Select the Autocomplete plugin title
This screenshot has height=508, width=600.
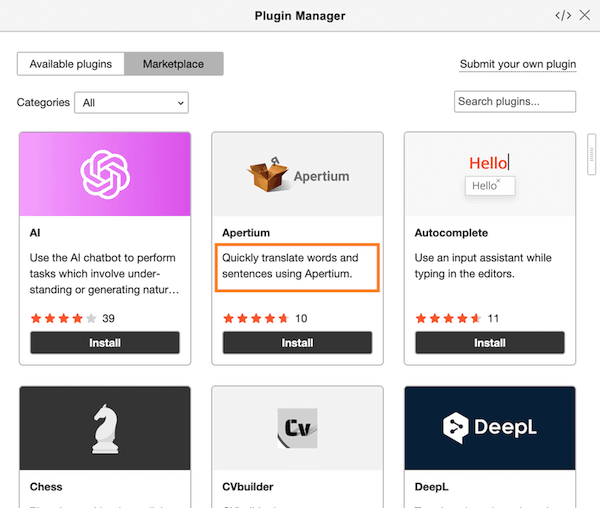click(451, 233)
